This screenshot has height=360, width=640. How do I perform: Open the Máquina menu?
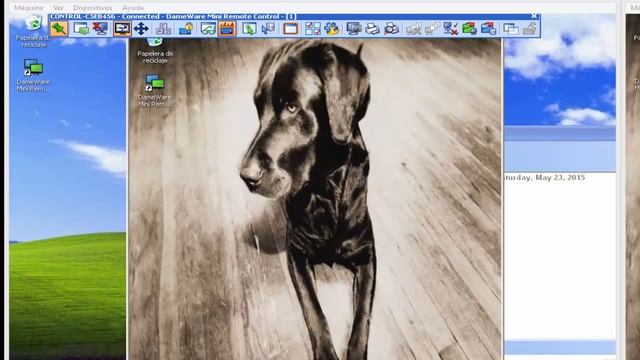pyautogui.click(x=29, y=8)
